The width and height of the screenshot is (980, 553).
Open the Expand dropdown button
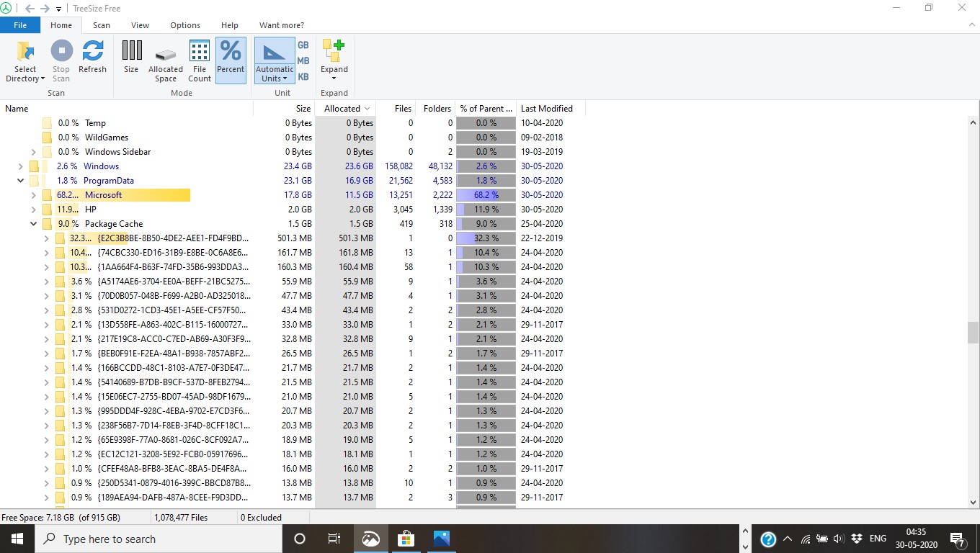point(334,61)
